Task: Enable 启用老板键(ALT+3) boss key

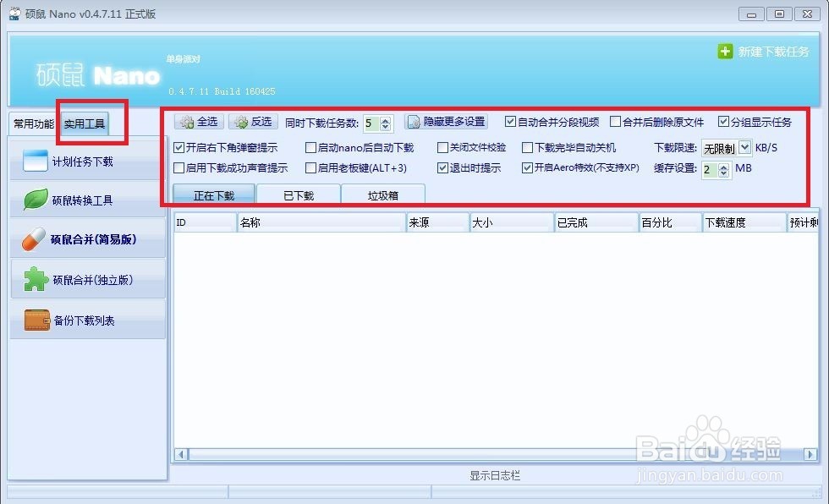Action: [x=310, y=168]
